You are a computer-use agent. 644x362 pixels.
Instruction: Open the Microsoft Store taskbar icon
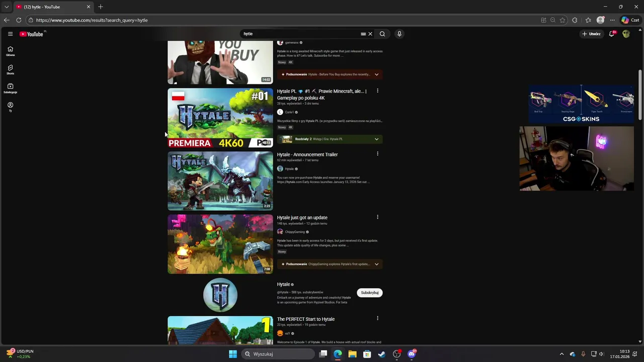tap(367, 354)
